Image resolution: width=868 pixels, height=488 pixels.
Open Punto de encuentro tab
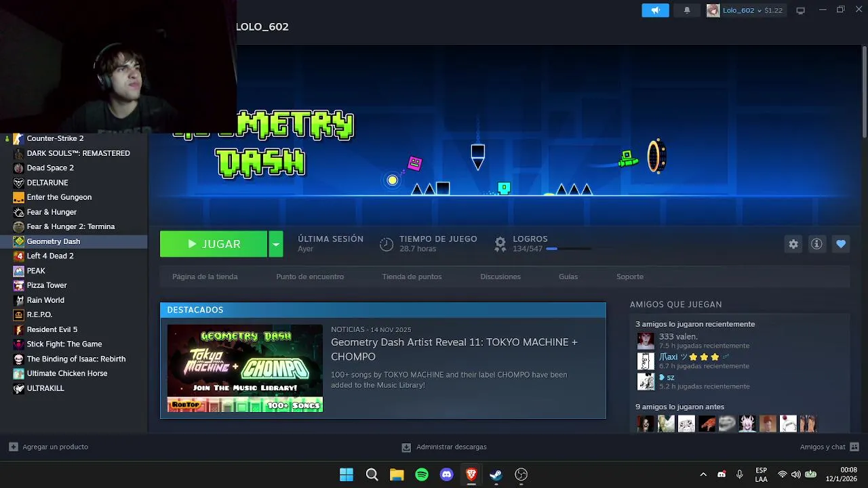point(310,277)
